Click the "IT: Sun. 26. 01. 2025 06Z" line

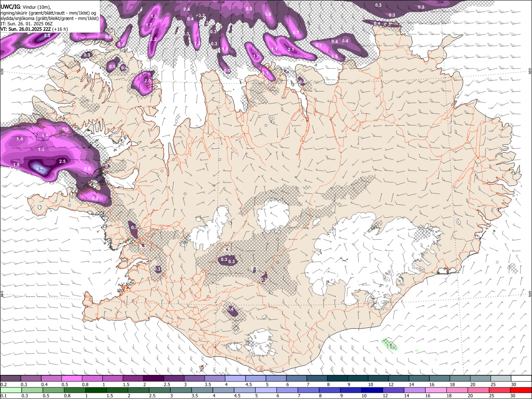(27, 24)
